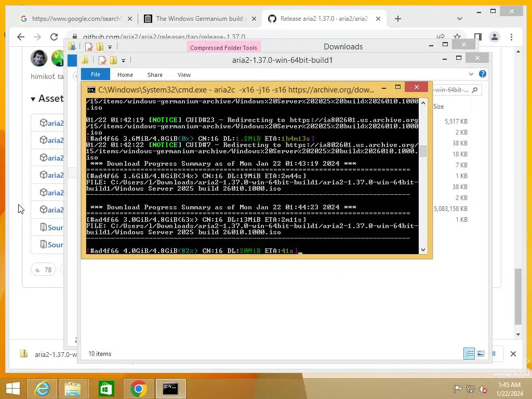Viewport: 532px width, 399px height.
Task: Click the aria2 folder search field
Action: (x=457, y=90)
